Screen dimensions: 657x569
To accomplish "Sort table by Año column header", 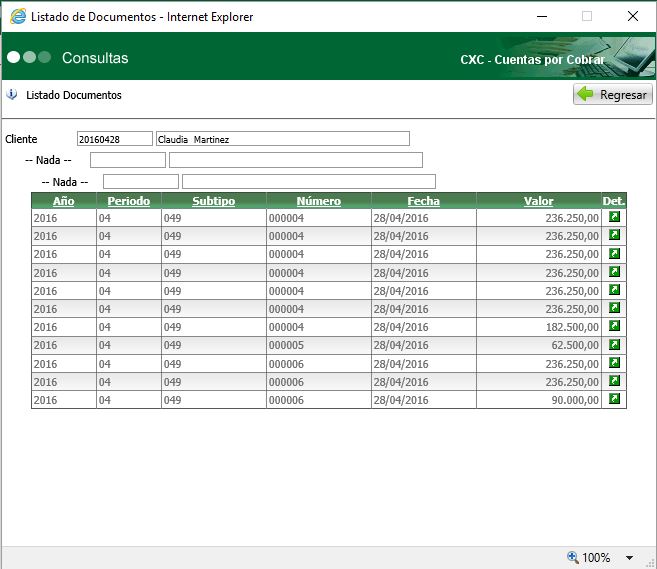I will [x=63, y=201].
